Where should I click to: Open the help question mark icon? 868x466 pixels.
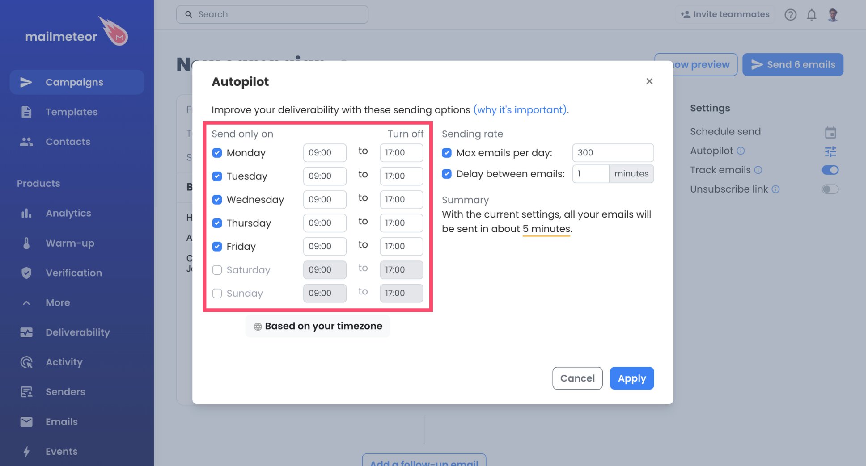tap(791, 15)
